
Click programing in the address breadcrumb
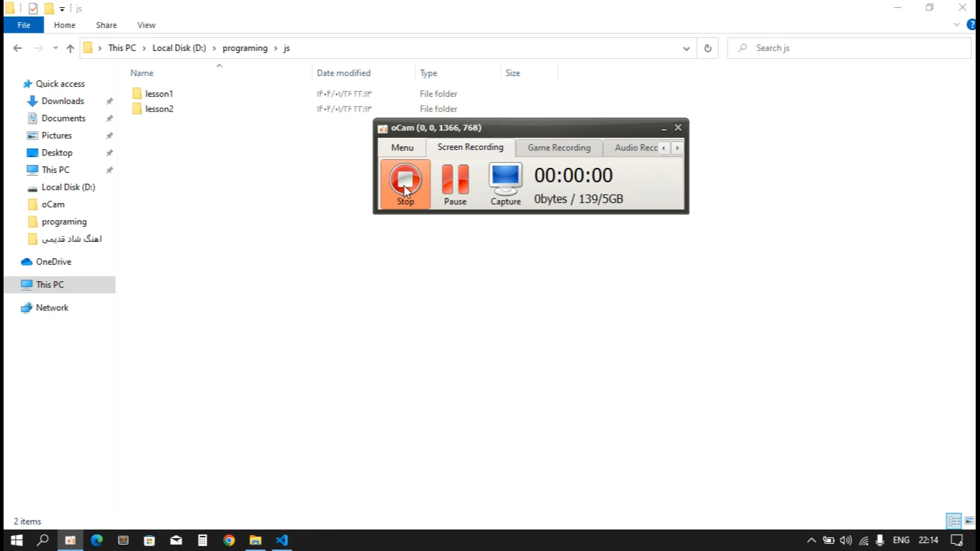click(244, 48)
